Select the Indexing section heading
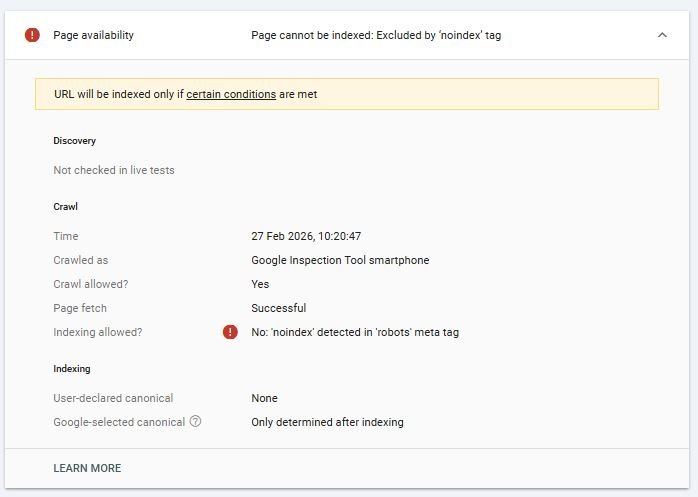 [72, 369]
